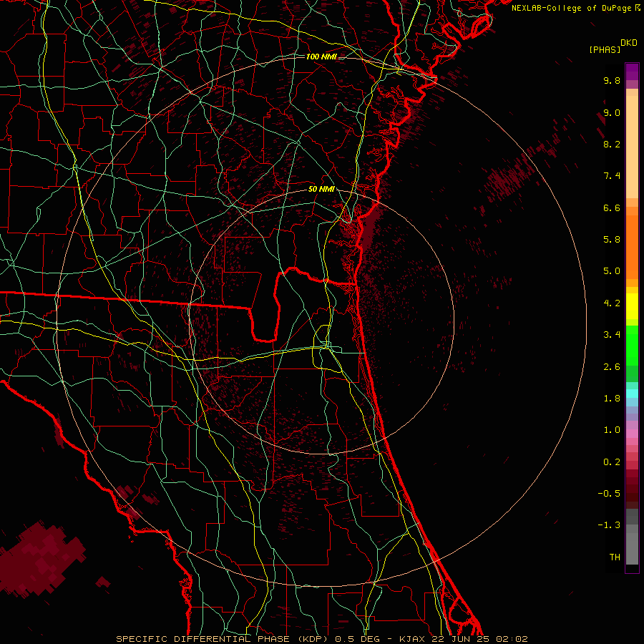Click the dark orange colorbar segment
Screen dimensions: 644x644
point(632,248)
